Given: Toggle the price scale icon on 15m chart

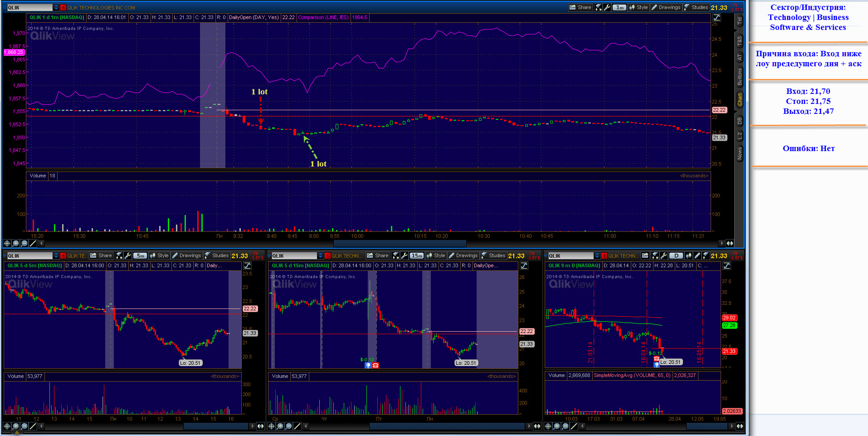Looking at the screenshot, I should tap(524, 265).
